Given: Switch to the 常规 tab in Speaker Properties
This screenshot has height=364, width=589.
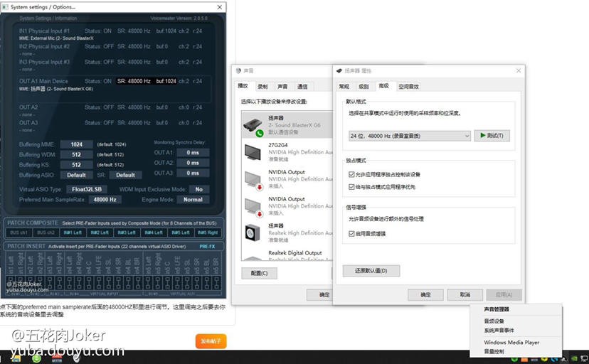Looking at the screenshot, I should coord(344,86).
